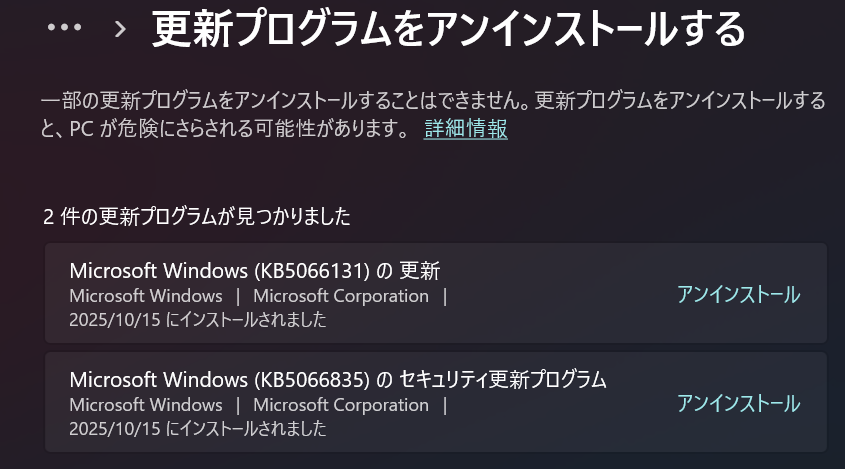Viewport: 845px width, 469px height.
Task: Click the 更新プログラムをアンインストールする page title
Action: (449, 29)
